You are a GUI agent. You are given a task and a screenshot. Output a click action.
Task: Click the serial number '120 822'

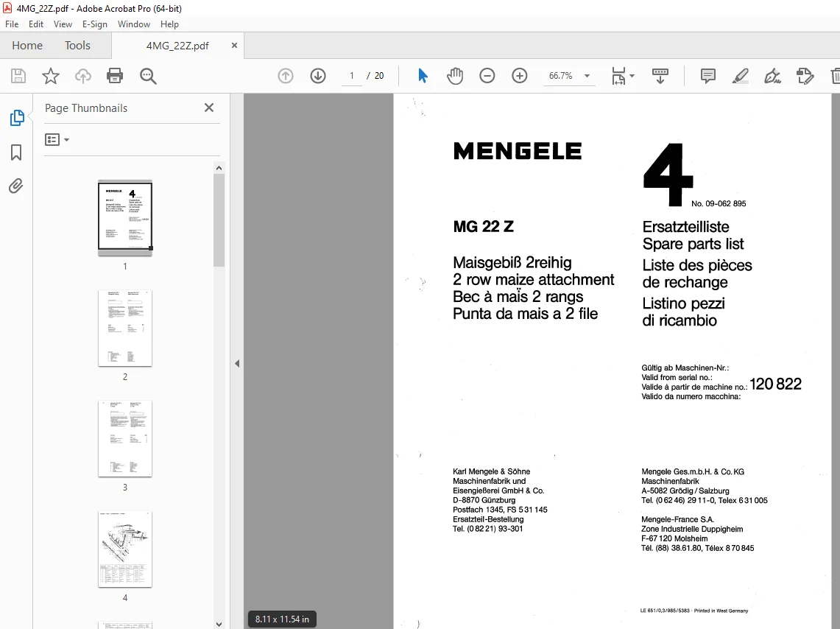point(775,384)
